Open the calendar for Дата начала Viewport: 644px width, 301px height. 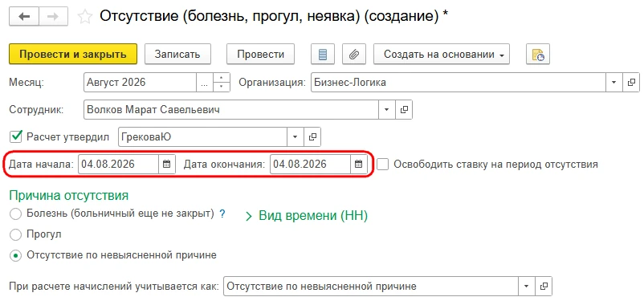pyautogui.click(x=167, y=165)
